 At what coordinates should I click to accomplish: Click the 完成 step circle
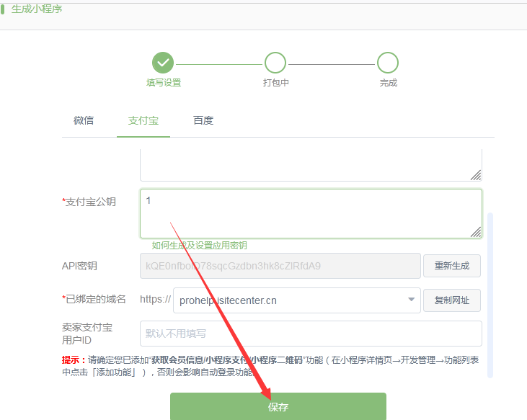[388, 63]
